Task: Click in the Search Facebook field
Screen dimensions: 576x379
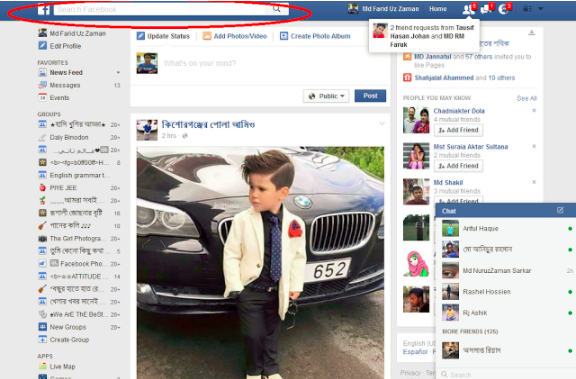Action: coord(160,9)
